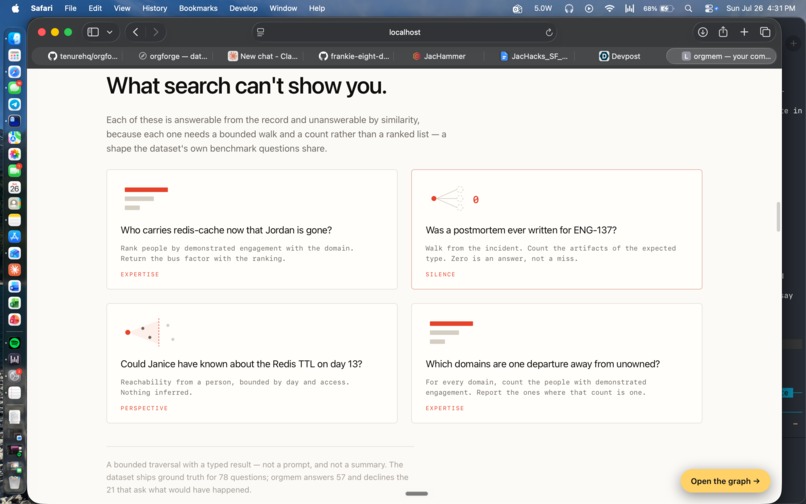Add a new tab with the plus icon
806x504 pixels.
pyautogui.click(x=744, y=32)
